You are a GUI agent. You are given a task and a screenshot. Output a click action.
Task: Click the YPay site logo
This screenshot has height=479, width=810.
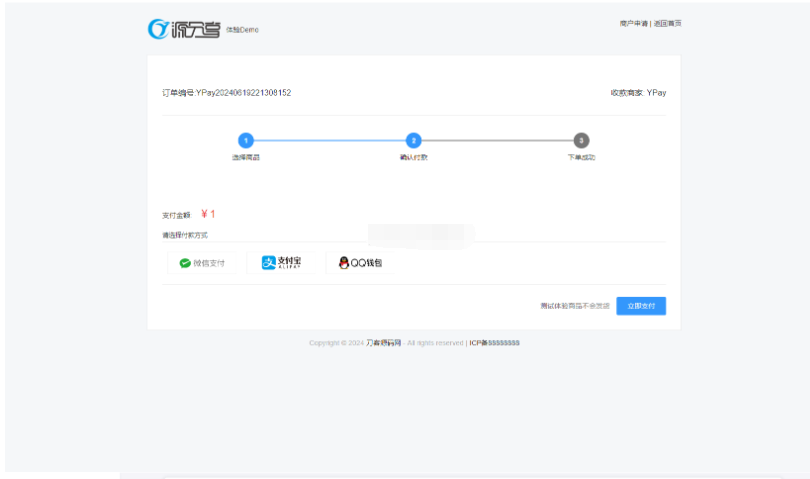tap(184, 29)
